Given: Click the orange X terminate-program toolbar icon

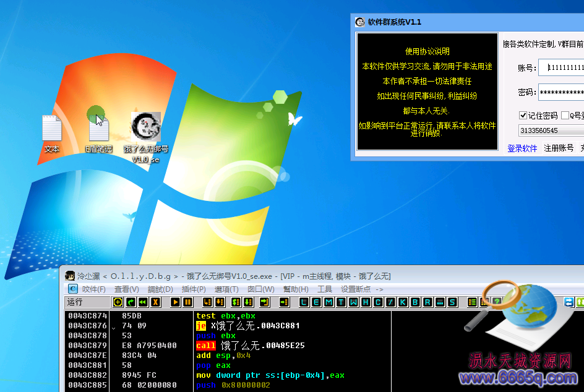Looking at the screenshot, I should click(x=155, y=302).
